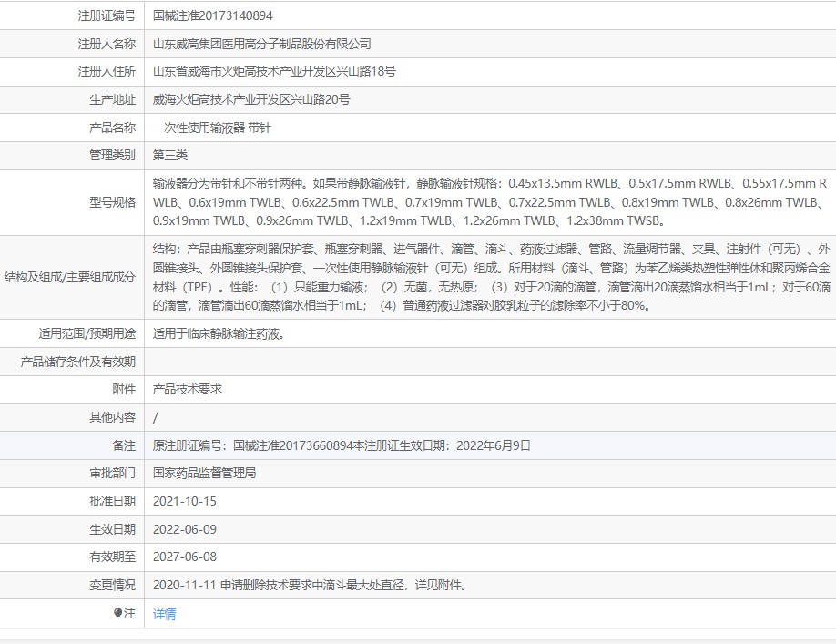Click the structure description starting 结构：产品由瓶塞穿刺器保护套

pyautogui.click(x=491, y=277)
